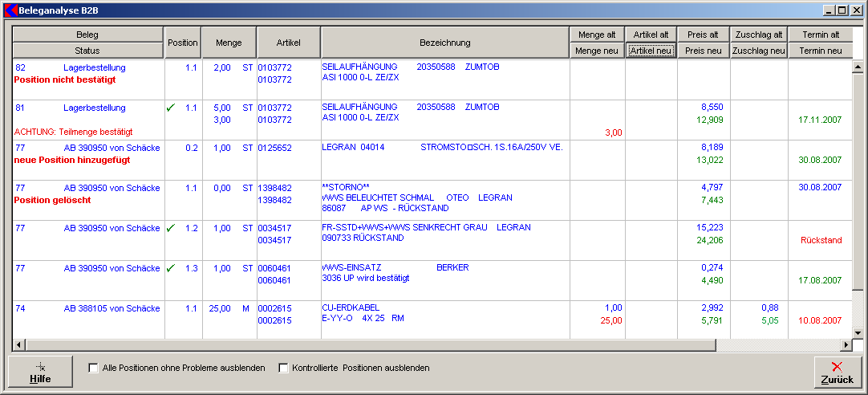Image resolution: width=868 pixels, height=395 pixels.
Task: Click green checkmark on position 1.3 row
Action: pyautogui.click(x=170, y=268)
